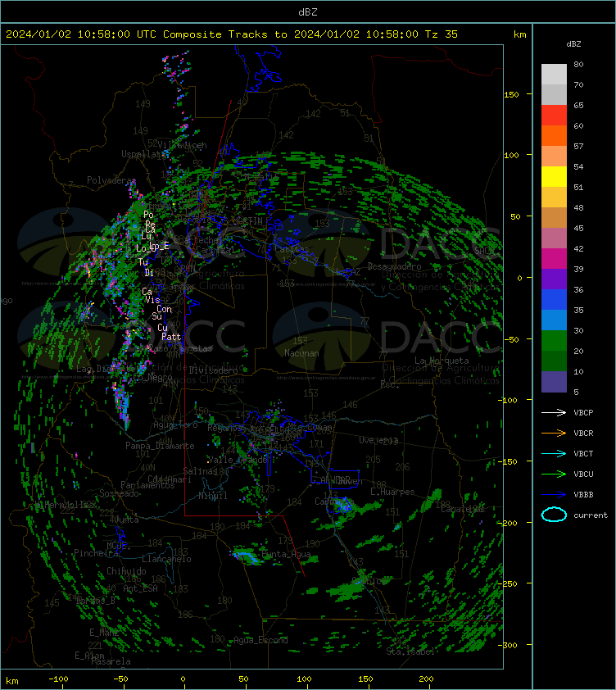This screenshot has width=616, height=690.
Task: Click the 'Patt' station label
Action: tap(171, 337)
